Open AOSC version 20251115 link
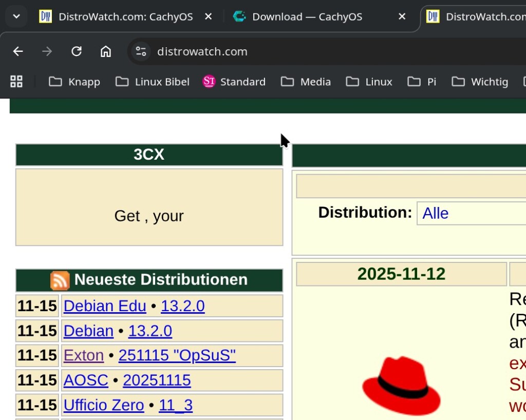Image resolution: width=526 pixels, height=420 pixels. click(x=157, y=380)
